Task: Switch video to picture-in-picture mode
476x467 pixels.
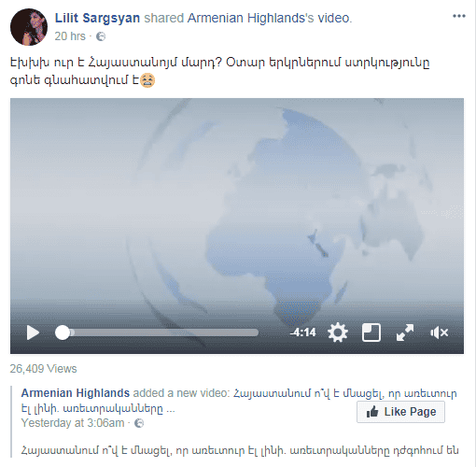Action: click(x=371, y=333)
